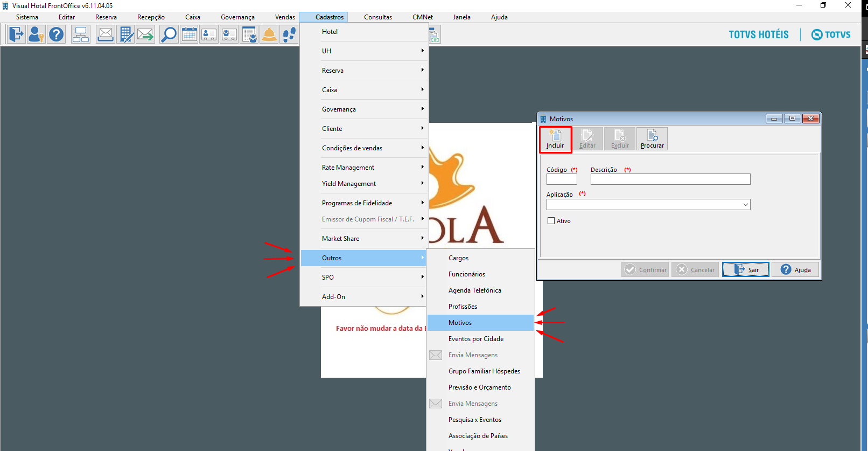The width and height of the screenshot is (868, 451).
Task: Click the Ajuda button in Motivos window
Action: click(795, 269)
